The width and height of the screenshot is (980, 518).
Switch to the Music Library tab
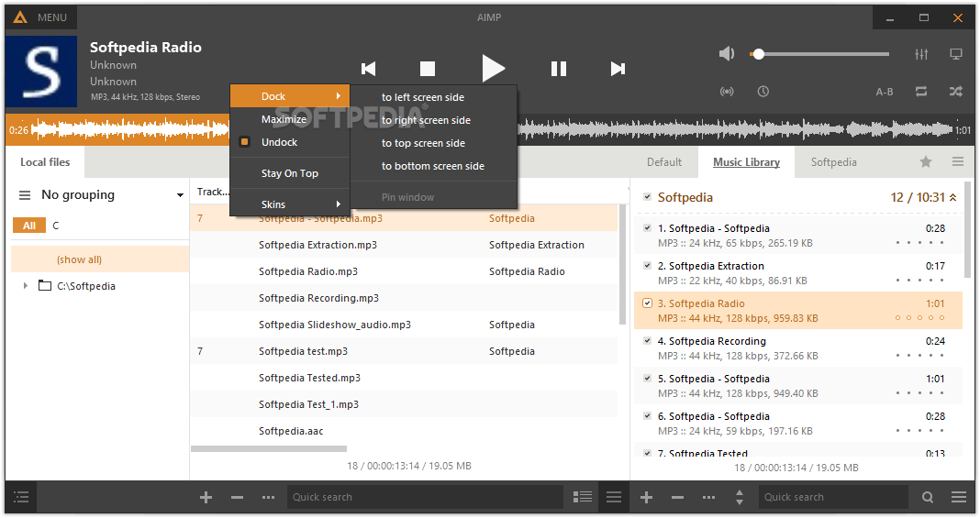[746, 162]
